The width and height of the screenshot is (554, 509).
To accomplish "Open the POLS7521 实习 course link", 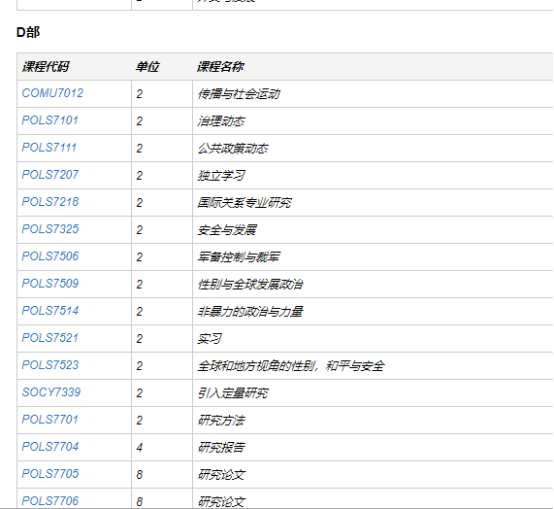I will [50, 338].
